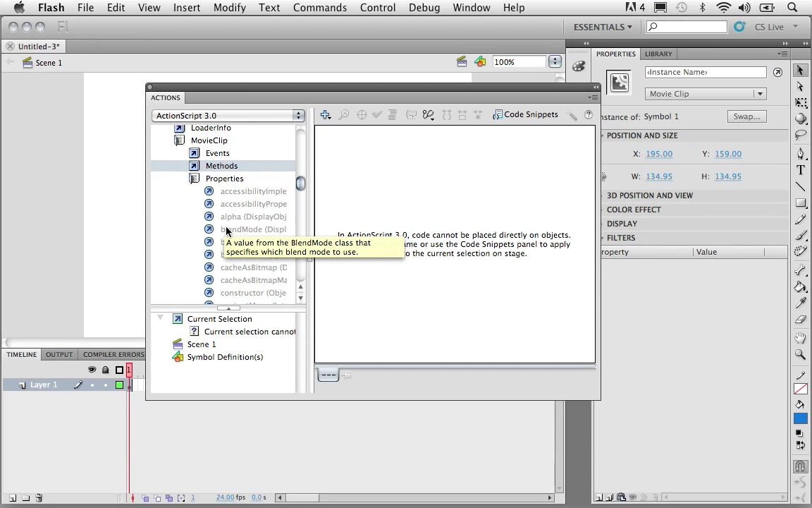This screenshot has width=812, height=508.
Task: Click CS Live button
Action: 769,27
